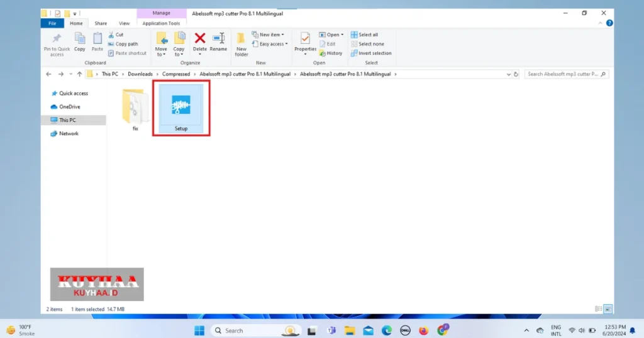Select the Setup application file
The height and width of the screenshot is (338, 644).
(181, 109)
